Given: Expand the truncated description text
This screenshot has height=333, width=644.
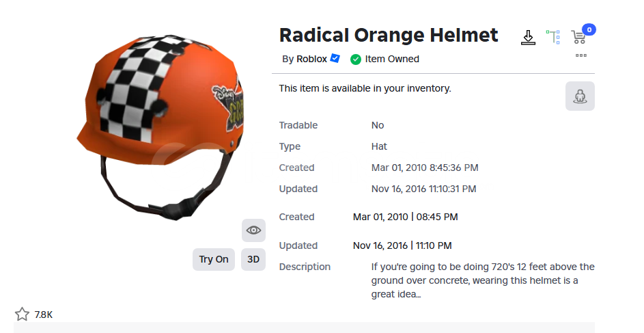Looking at the screenshot, I should [x=483, y=280].
